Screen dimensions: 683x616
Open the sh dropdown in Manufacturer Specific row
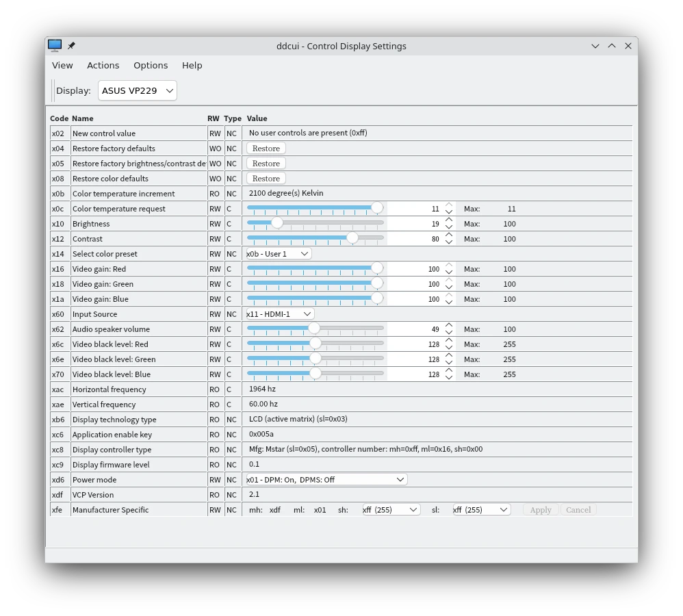click(390, 509)
